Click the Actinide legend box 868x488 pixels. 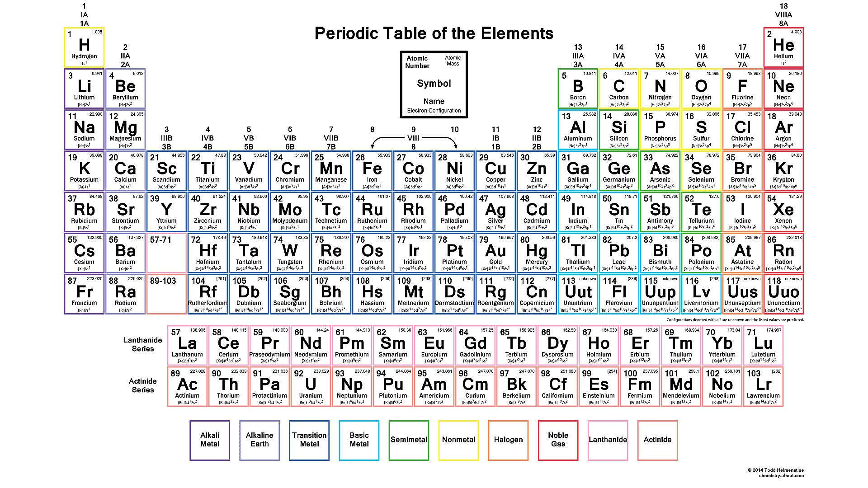click(657, 441)
